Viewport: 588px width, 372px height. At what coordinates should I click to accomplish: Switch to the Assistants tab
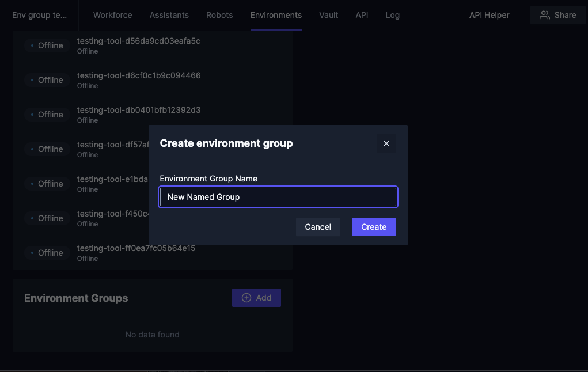(169, 15)
